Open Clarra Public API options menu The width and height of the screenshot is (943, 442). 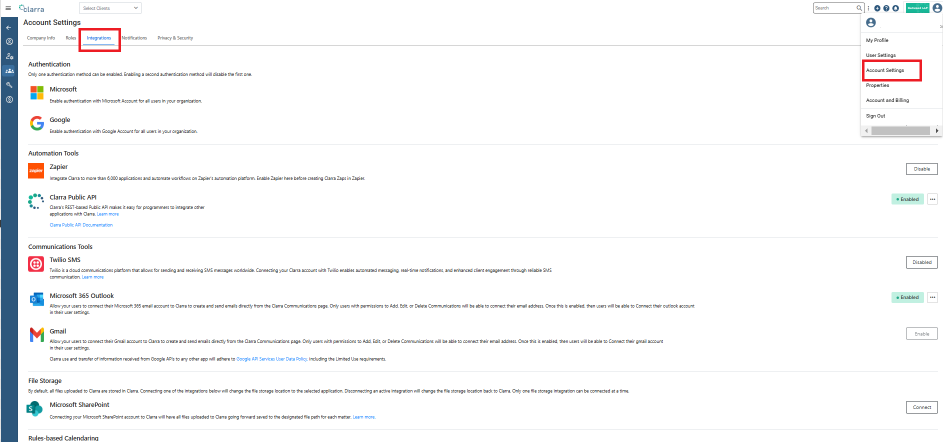click(x=932, y=199)
